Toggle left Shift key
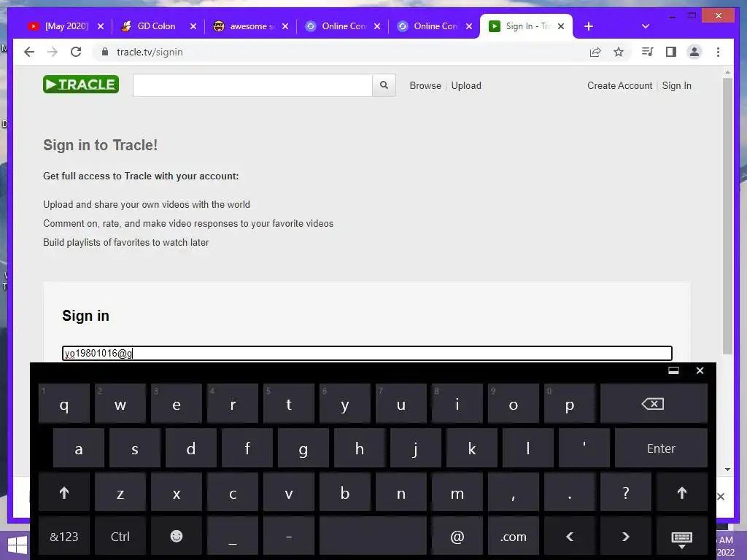 click(x=64, y=493)
